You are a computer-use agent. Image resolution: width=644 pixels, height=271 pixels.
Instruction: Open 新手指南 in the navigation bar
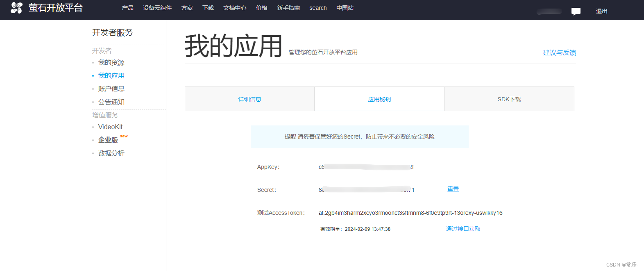click(x=288, y=8)
